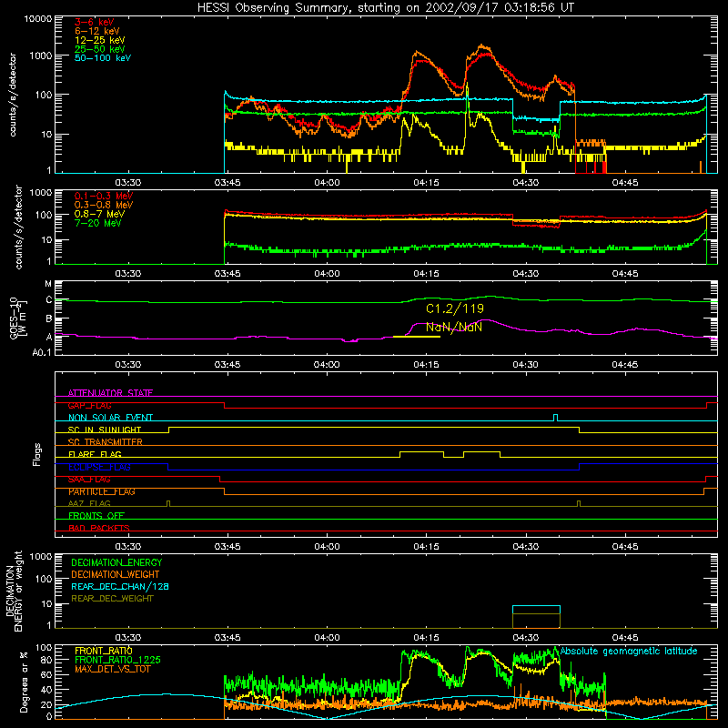Click the GAP_FLAG label
The width and height of the screenshot is (728, 728).
coord(89,405)
